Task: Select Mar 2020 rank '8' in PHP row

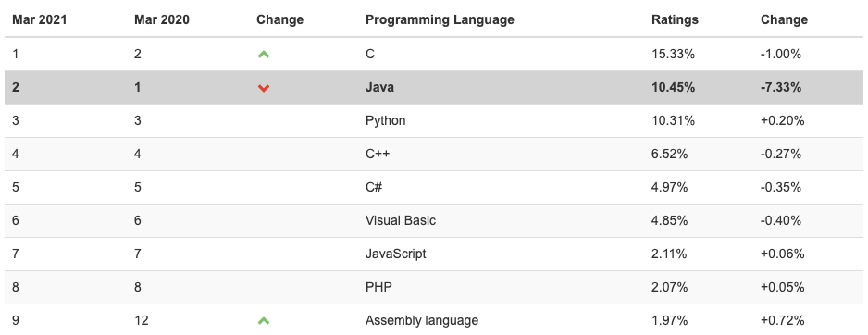Action: pos(137,287)
